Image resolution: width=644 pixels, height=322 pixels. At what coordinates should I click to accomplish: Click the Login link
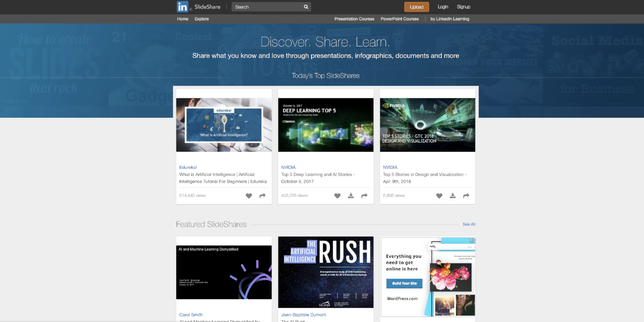coord(443,7)
